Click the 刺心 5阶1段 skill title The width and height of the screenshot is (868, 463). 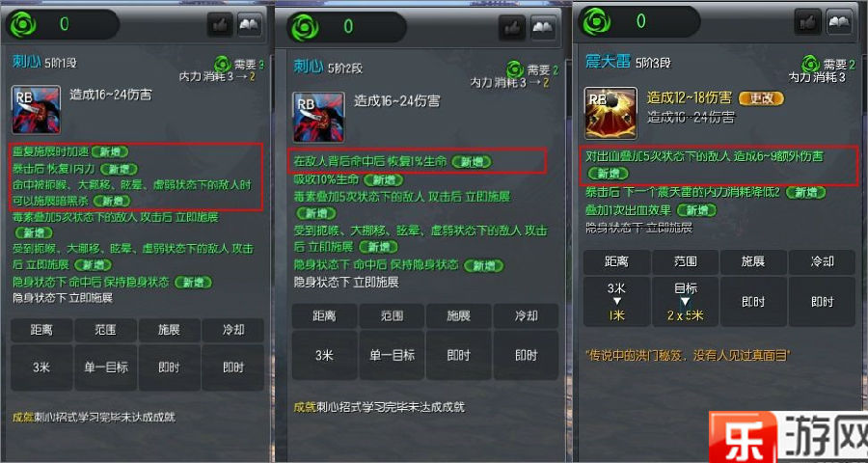[x=44, y=62]
